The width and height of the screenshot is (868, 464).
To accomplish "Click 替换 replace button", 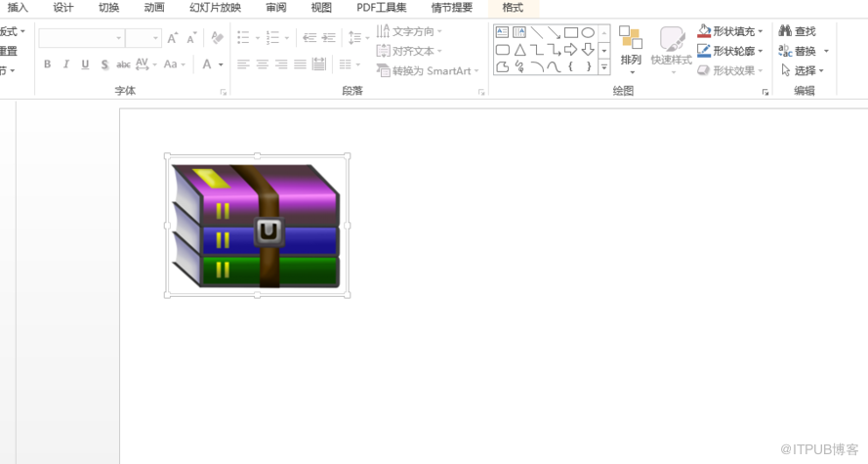I will (x=804, y=51).
